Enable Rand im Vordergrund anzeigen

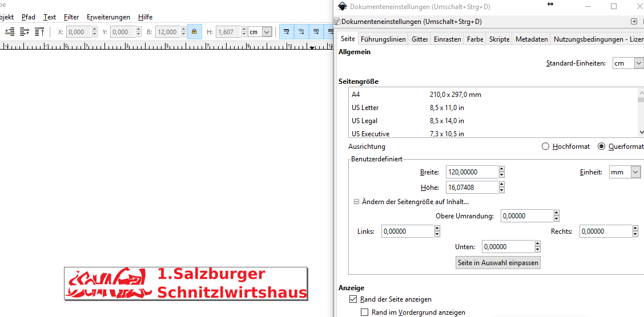point(364,312)
